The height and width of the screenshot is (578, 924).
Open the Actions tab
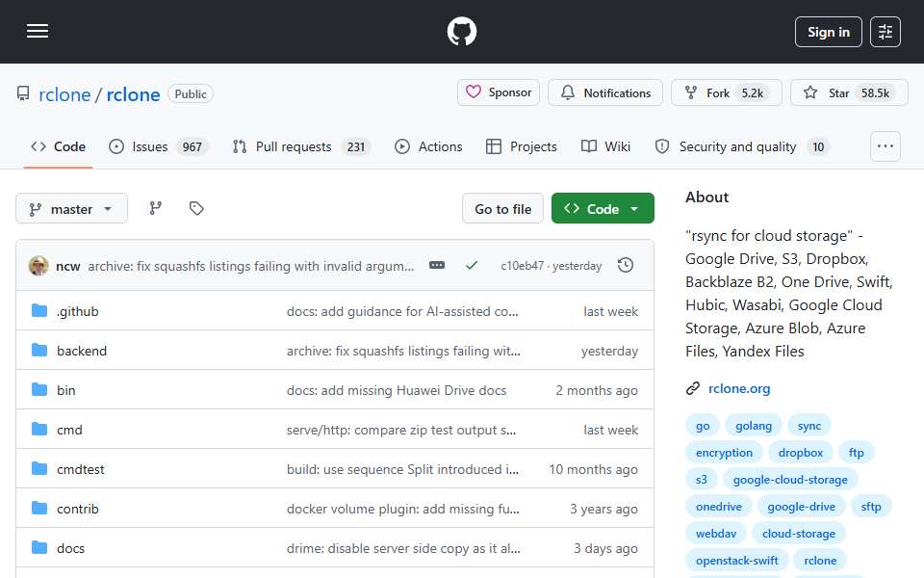click(x=428, y=146)
